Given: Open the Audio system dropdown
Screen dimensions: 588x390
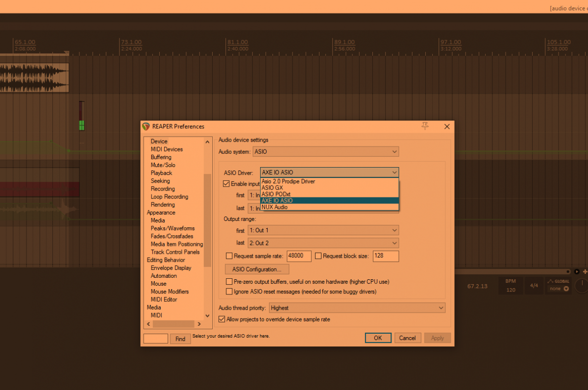Looking at the screenshot, I should click(325, 152).
